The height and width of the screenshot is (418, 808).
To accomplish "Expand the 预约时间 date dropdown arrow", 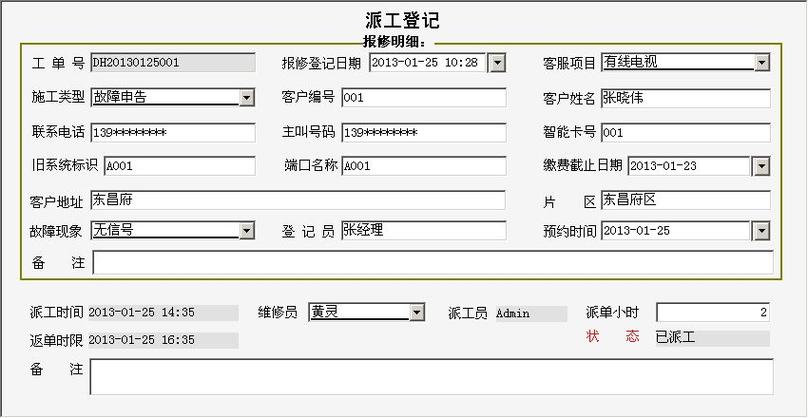I will click(762, 231).
